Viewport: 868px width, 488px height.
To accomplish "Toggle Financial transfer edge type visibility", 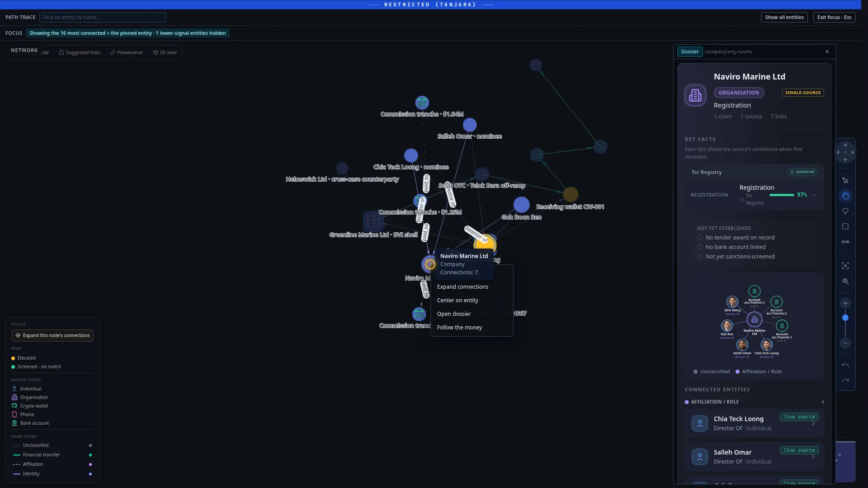I will coord(90,455).
